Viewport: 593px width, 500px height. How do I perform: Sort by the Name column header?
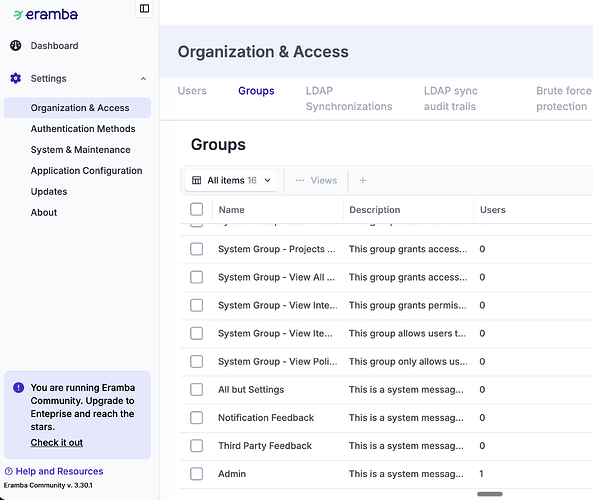click(x=231, y=210)
